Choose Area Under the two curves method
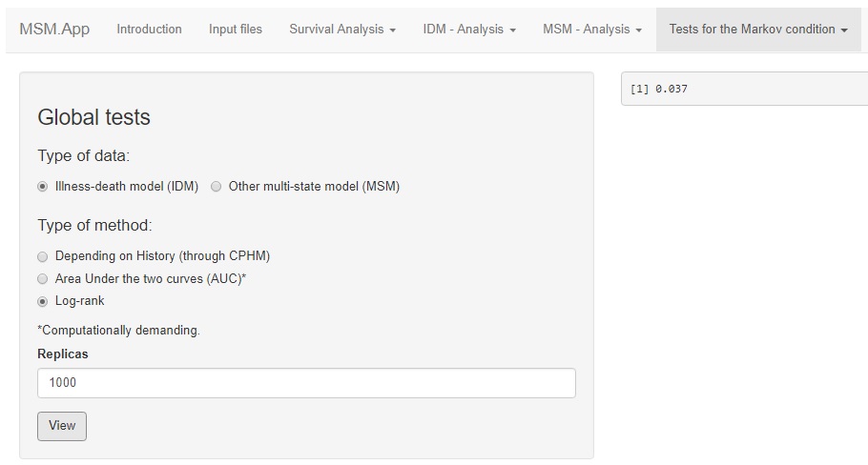Image resolution: width=868 pixels, height=465 pixels. point(42,279)
